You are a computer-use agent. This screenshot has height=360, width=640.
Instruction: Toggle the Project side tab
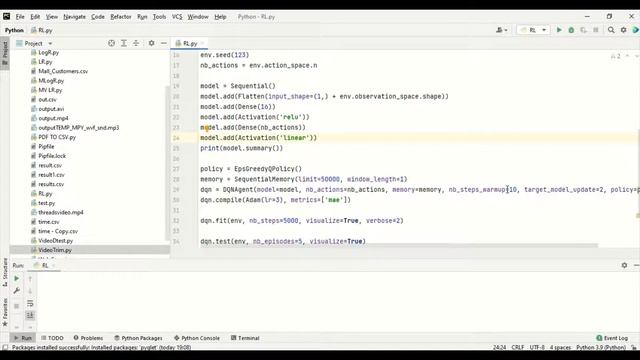point(5,52)
